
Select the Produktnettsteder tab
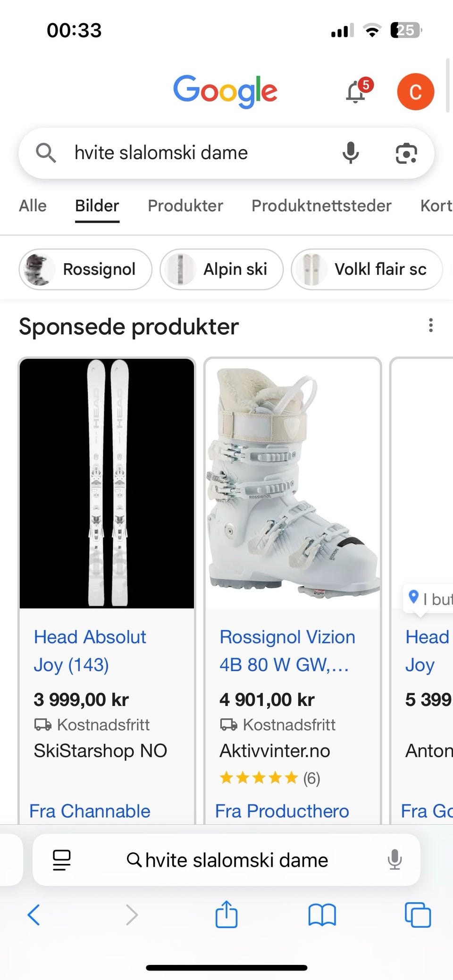tap(321, 206)
